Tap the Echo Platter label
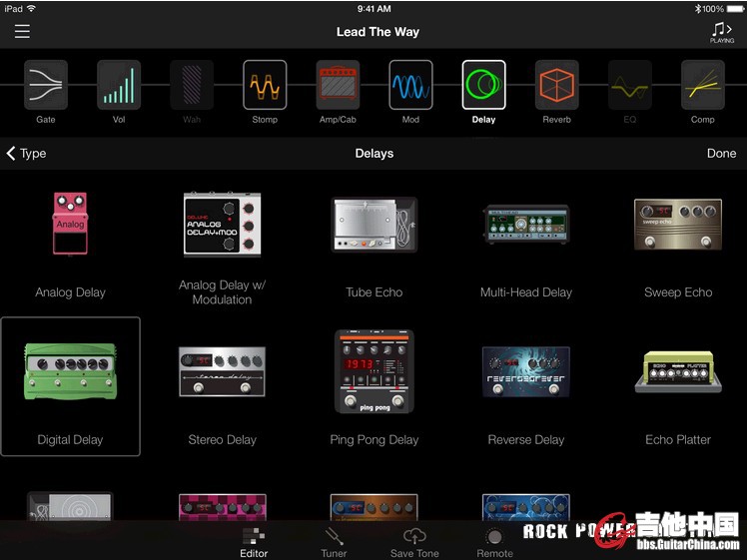This screenshot has width=747, height=560. [x=678, y=439]
